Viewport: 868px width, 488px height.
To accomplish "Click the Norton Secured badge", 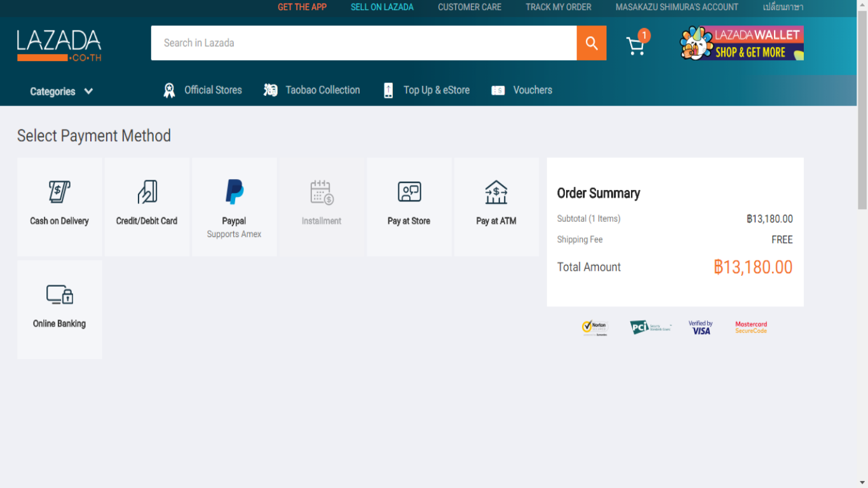I will 595,327.
